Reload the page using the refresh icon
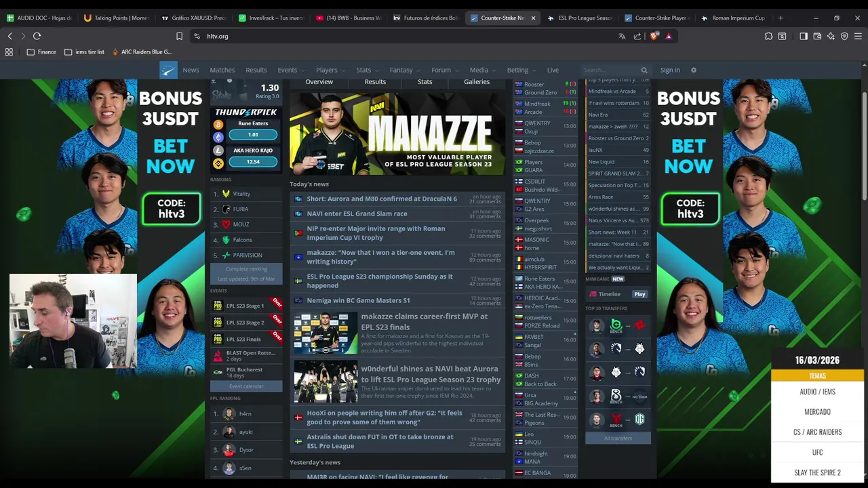Image resolution: width=868 pixels, height=488 pixels. click(37, 36)
